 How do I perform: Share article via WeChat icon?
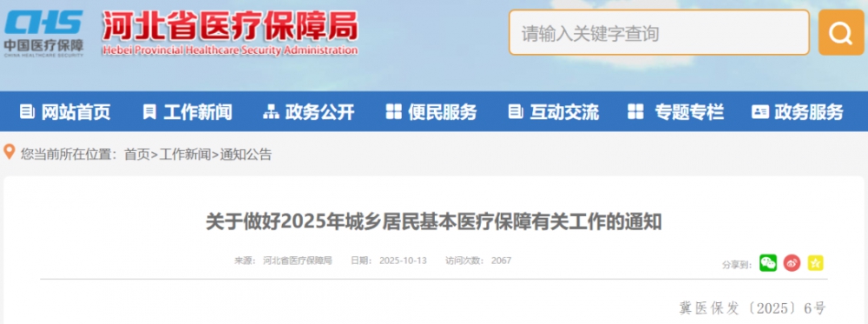click(768, 263)
